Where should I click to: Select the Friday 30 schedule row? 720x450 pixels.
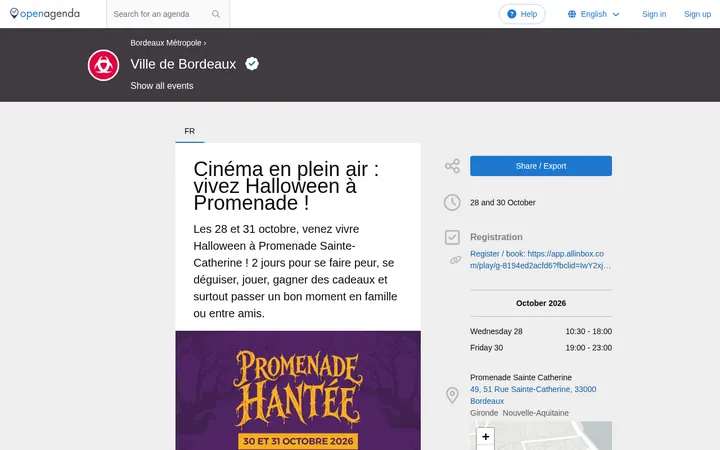(540, 348)
